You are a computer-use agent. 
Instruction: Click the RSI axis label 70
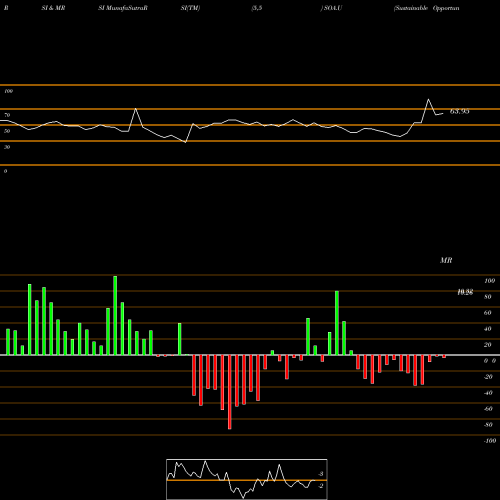(7, 115)
